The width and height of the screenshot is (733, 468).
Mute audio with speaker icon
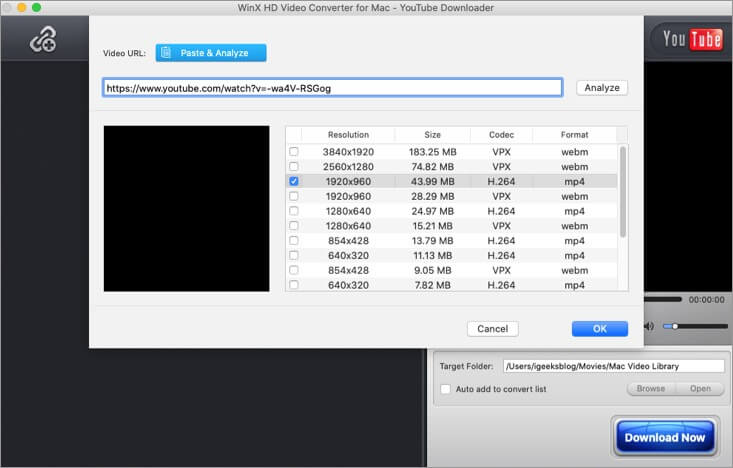650,326
